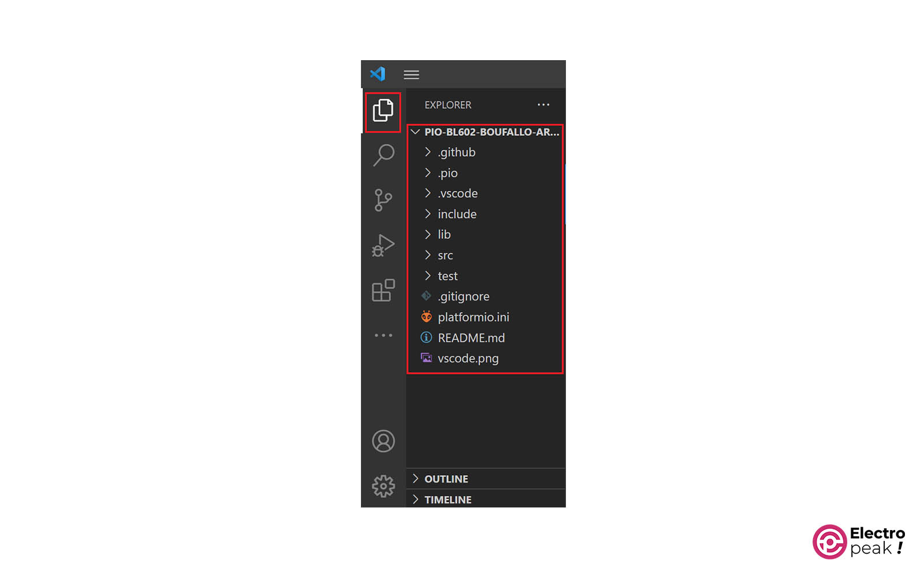Expand the .github folder
The width and height of the screenshot is (924, 578).
(485, 152)
